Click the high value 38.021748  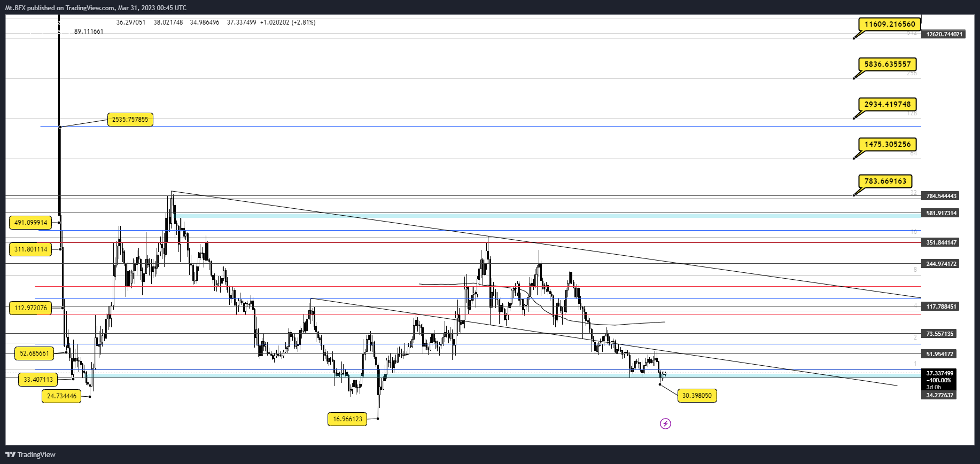tap(168, 22)
